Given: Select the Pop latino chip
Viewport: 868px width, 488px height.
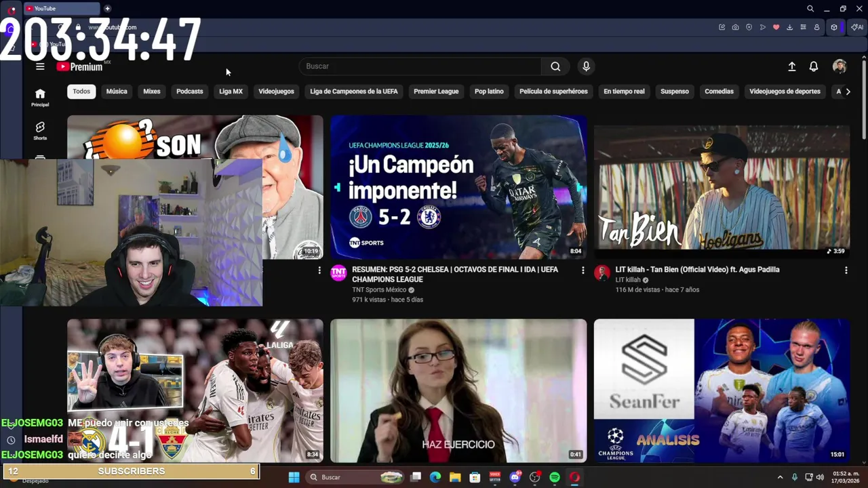Looking at the screenshot, I should (489, 91).
